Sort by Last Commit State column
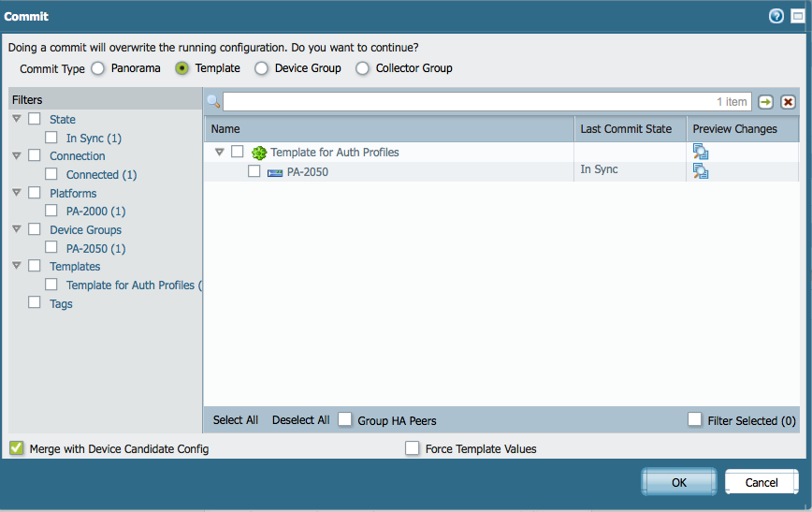The height and width of the screenshot is (512, 812). coord(631,129)
